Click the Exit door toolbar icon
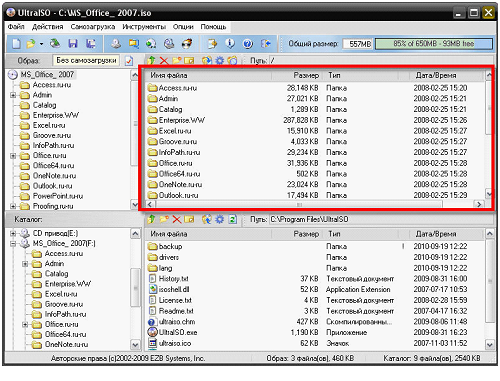The width and height of the screenshot is (500, 381). [266, 44]
